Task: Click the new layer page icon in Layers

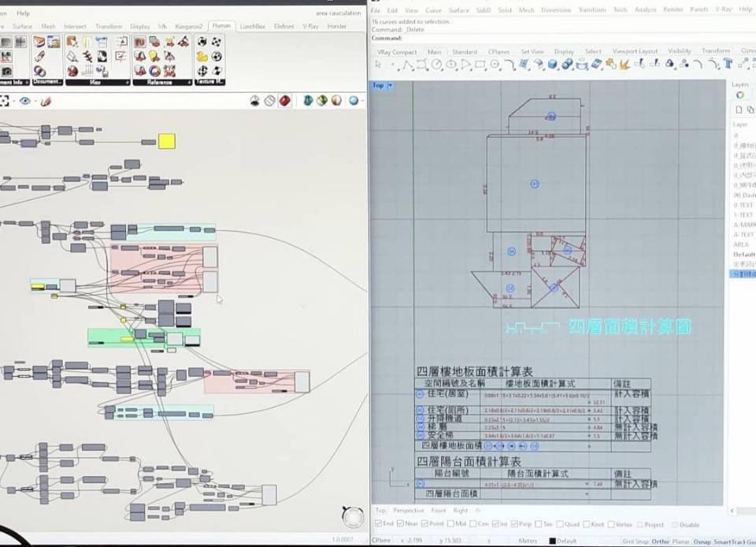Action: 739,110
